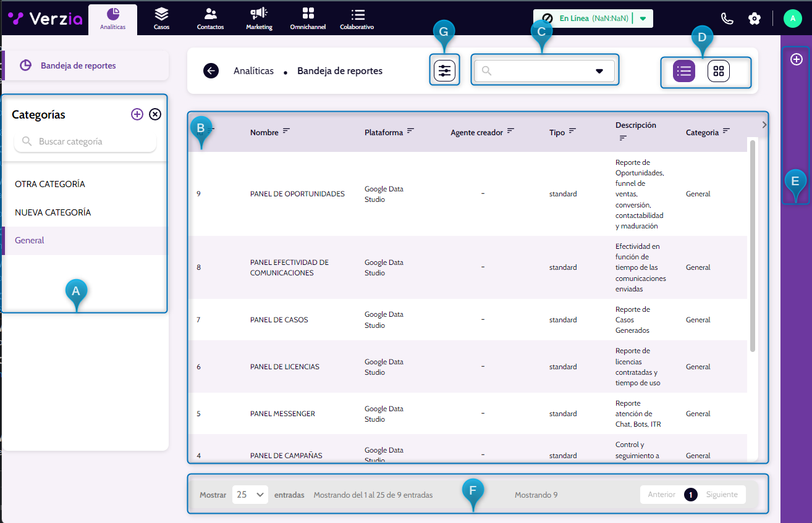
Task: Click the back arrow beside Analíticas
Action: [211, 71]
